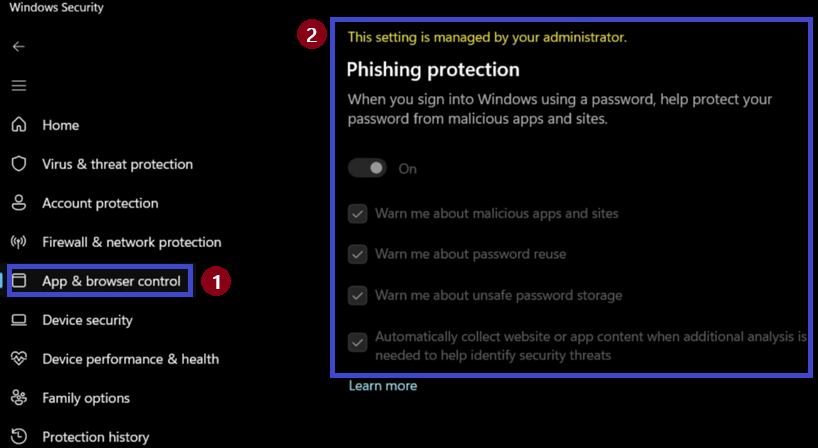Go to Firewall & network protection
818x448 pixels.
point(131,243)
